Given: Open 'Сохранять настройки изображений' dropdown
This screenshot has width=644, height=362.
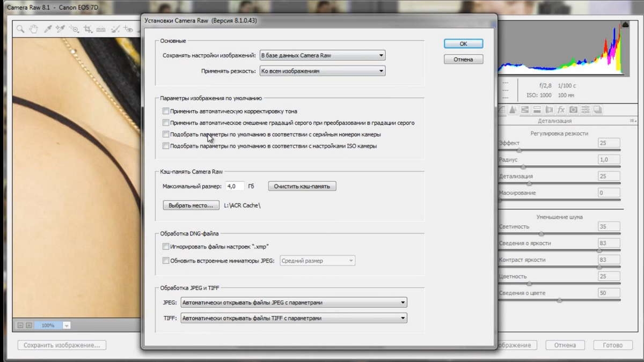Looking at the screenshot, I should pyautogui.click(x=322, y=55).
